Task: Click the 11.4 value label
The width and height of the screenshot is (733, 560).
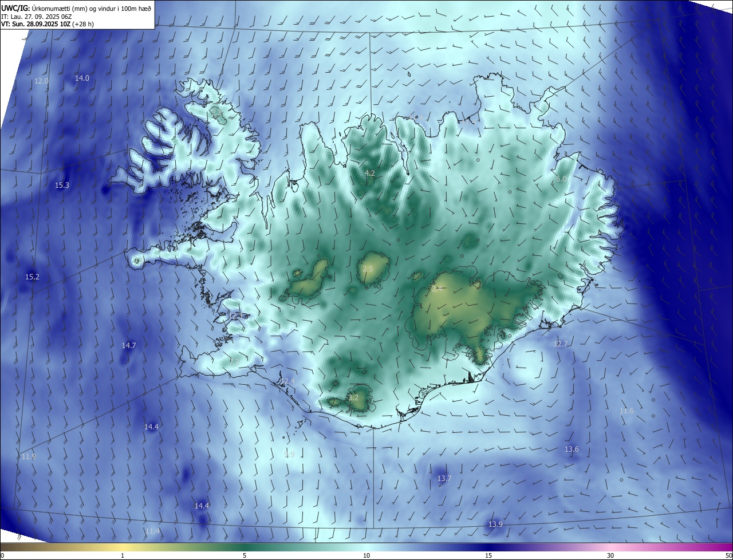Action: tap(152, 531)
